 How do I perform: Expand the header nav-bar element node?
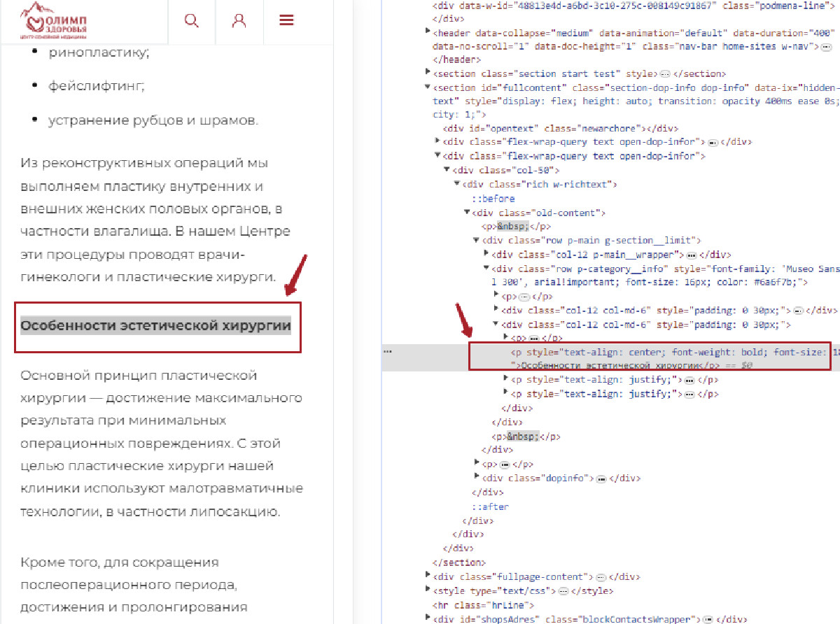point(428,32)
